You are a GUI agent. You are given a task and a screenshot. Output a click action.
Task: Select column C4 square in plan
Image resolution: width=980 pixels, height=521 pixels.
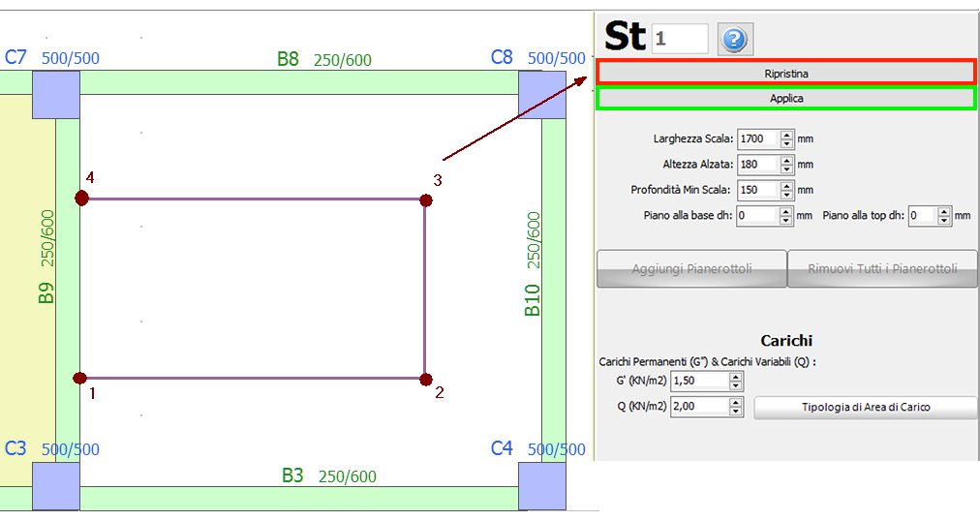point(541,485)
